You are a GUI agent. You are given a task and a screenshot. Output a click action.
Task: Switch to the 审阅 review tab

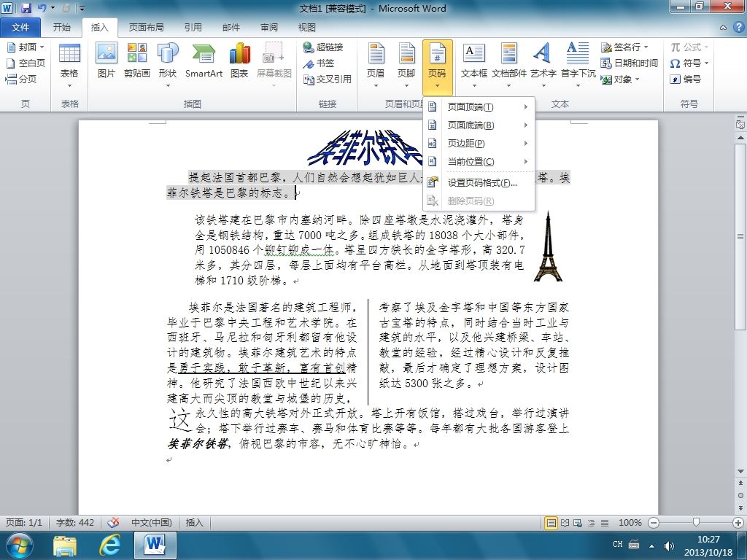(269, 28)
